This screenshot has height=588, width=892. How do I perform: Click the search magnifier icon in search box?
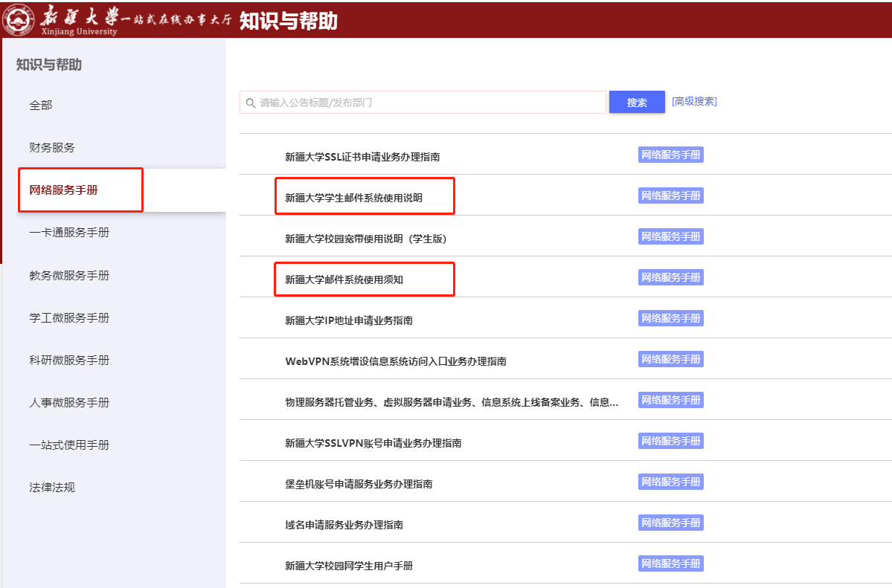(x=250, y=103)
